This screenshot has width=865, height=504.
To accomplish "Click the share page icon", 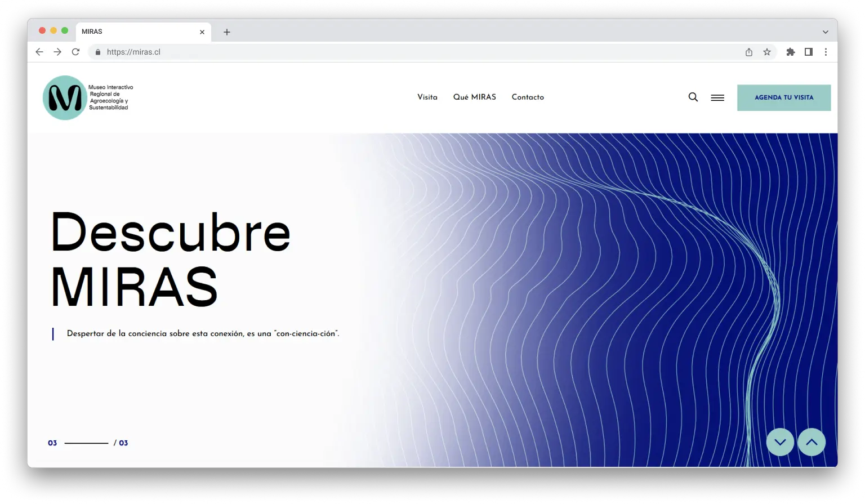I will click(748, 52).
